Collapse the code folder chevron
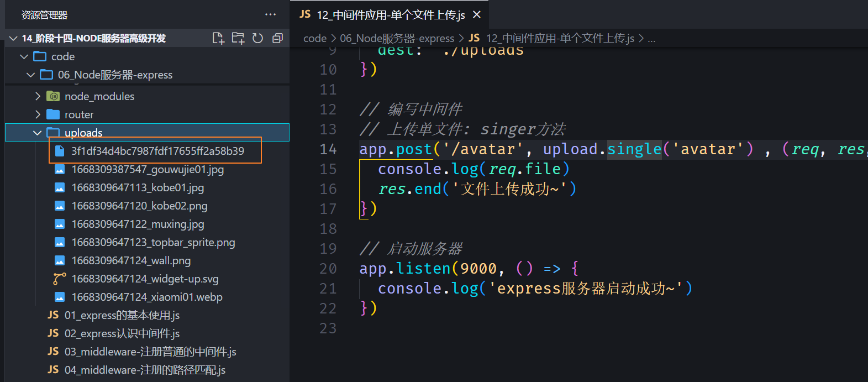The width and height of the screenshot is (868, 382). click(24, 56)
